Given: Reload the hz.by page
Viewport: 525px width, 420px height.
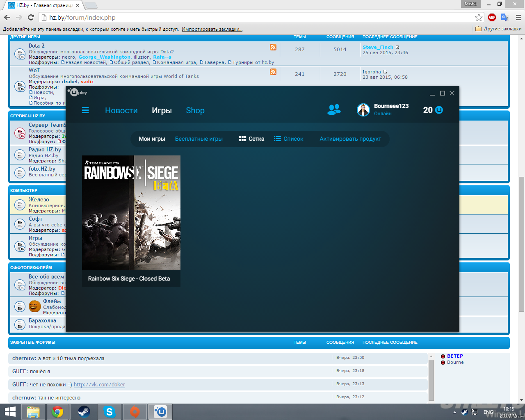Looking at the screenshot, I should [x=31, y=17].
